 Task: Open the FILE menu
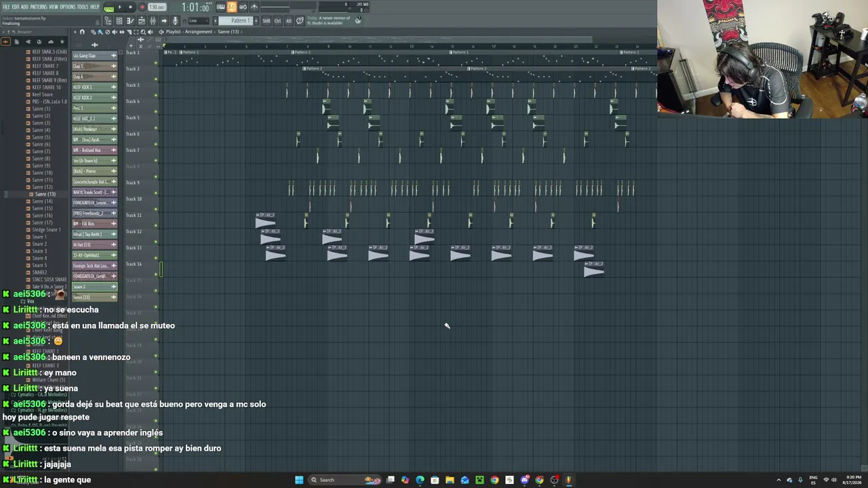[x=6, y=7]
